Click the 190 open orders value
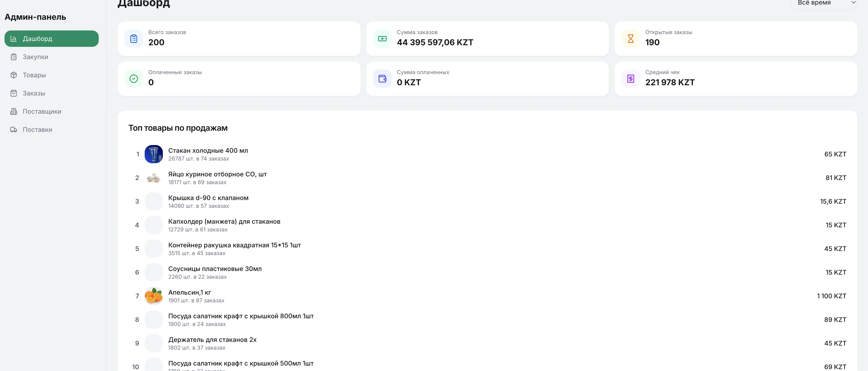This screenshot has height=371, width=868. click(x=652, y=43)
